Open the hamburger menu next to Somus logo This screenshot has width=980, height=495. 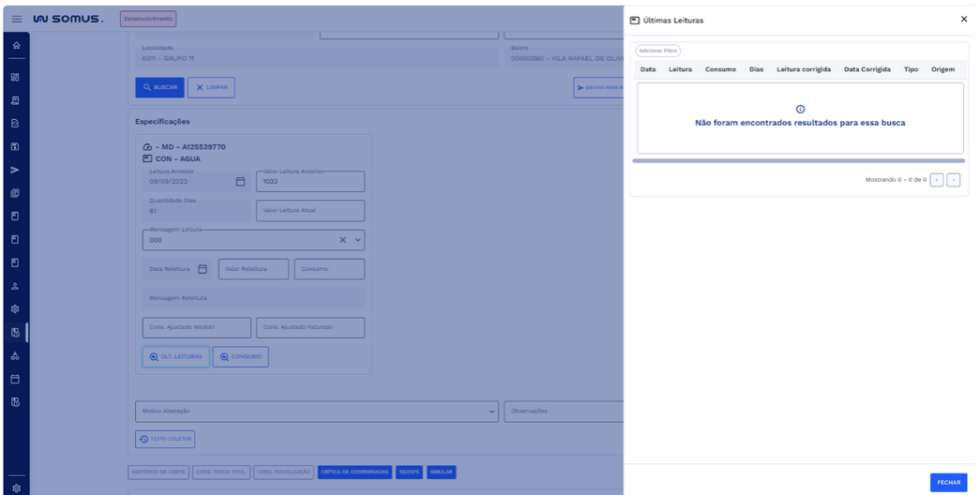click(17, 19)
